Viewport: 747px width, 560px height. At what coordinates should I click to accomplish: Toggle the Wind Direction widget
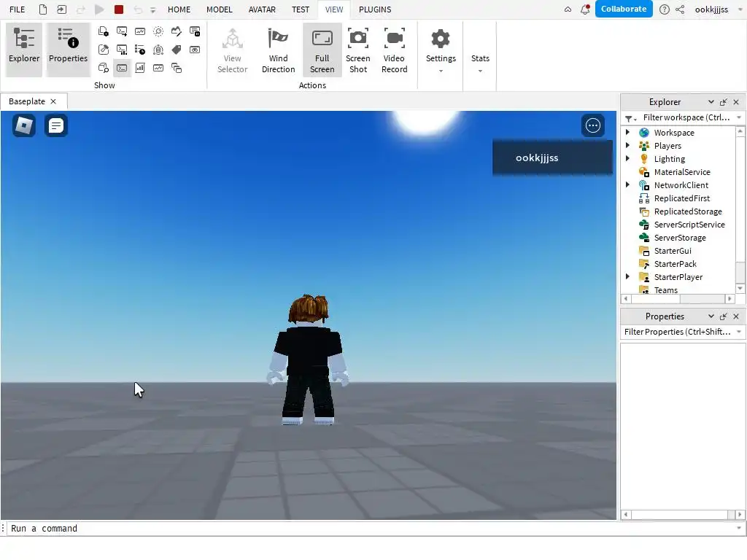click(278, 50)
